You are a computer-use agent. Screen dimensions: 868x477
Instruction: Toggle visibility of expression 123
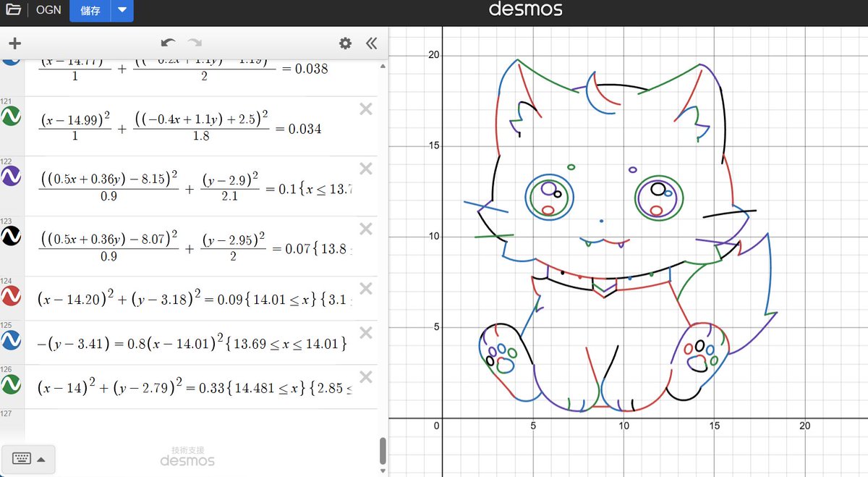12,235
